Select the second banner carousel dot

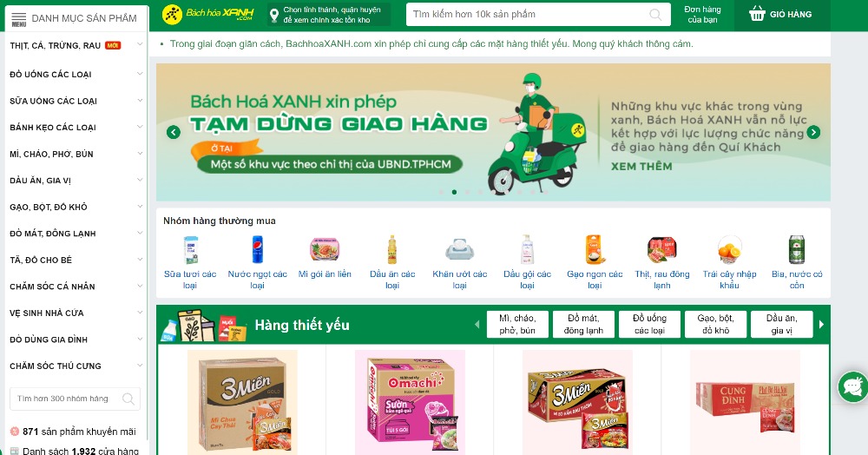(454, 192)
